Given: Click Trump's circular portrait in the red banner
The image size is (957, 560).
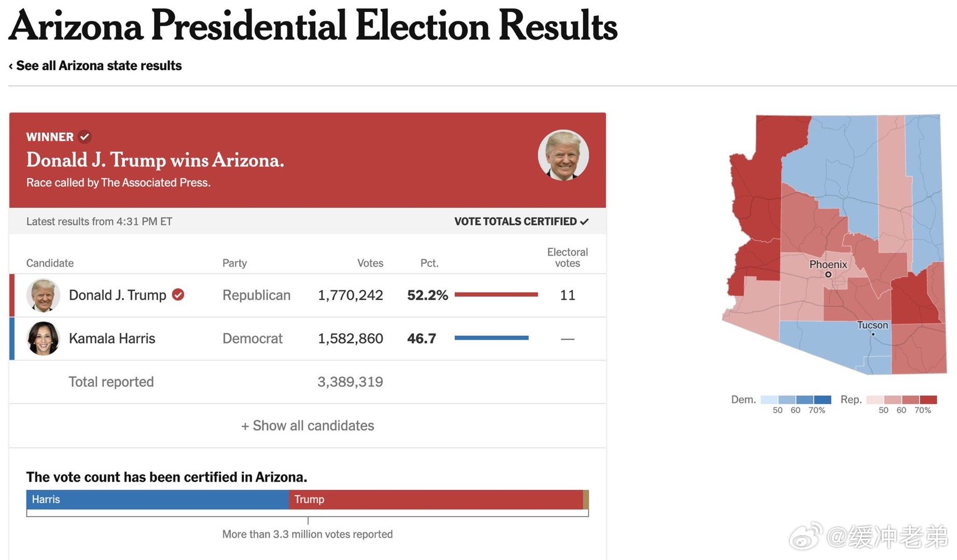Looking at the screenshot, I should [x=563, y=155].
